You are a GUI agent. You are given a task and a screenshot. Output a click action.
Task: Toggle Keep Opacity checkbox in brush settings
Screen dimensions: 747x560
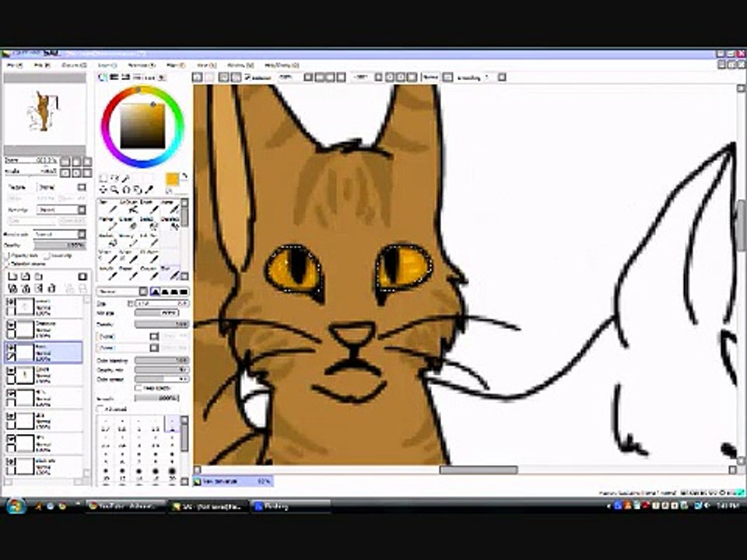[x=139, y=388]
